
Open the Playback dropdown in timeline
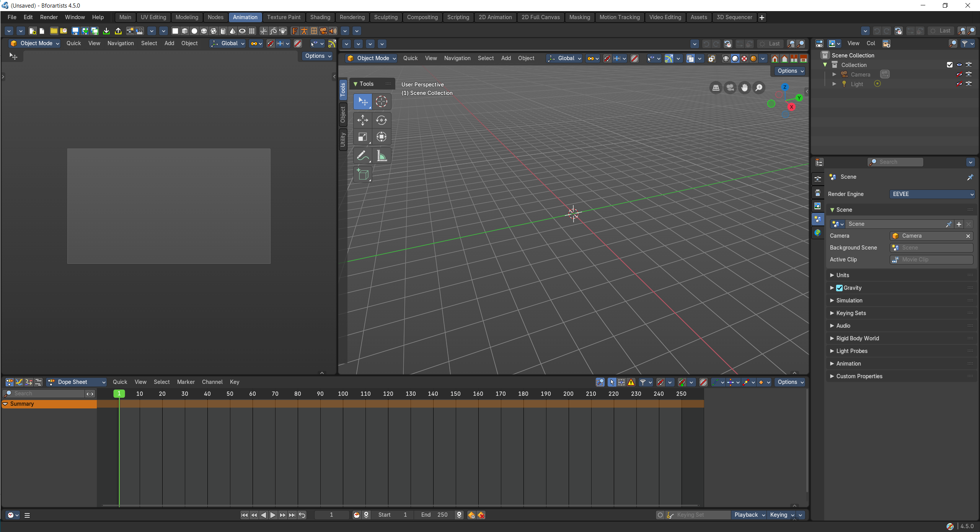(749, 515)
